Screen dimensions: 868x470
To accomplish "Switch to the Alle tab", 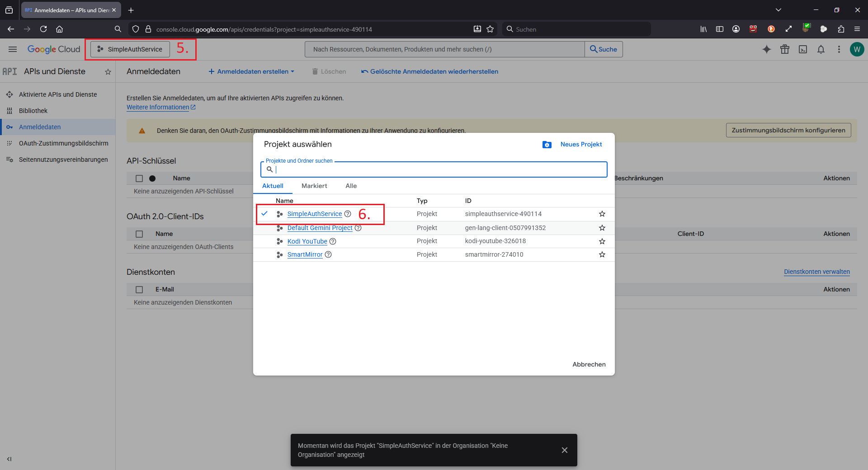I will coord(351,186).
